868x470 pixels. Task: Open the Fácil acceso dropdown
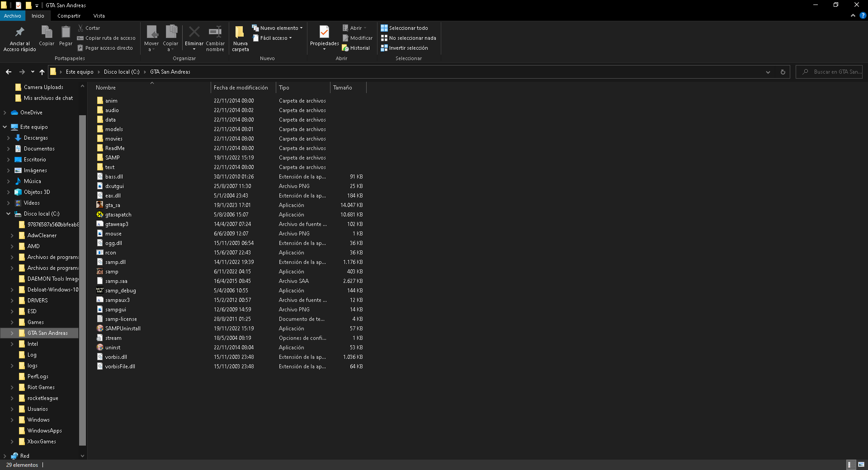(272, 38)
